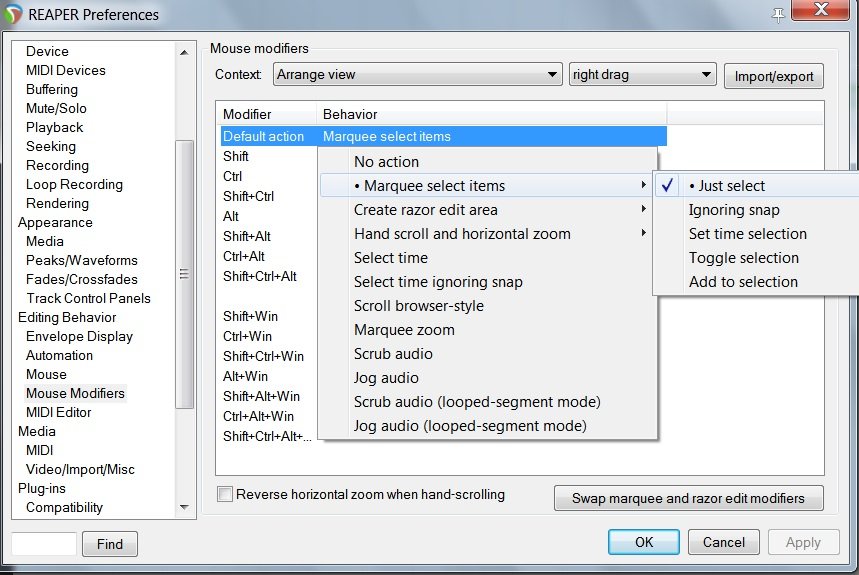The width and height of the screenshot is (859, 575).
Task: Click the sidebar scrollbar thumb
Action: tap(184, 274)
